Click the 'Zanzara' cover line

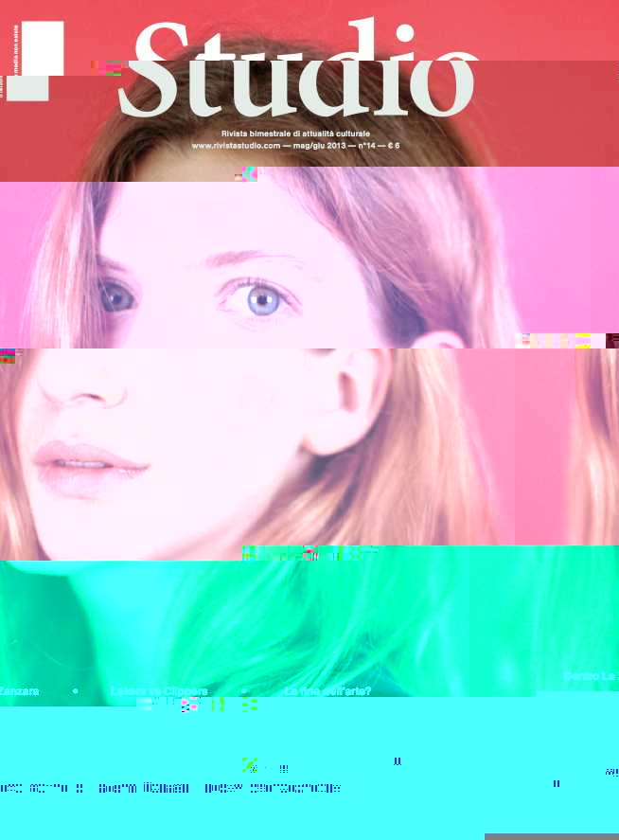[x=19, y=691]
